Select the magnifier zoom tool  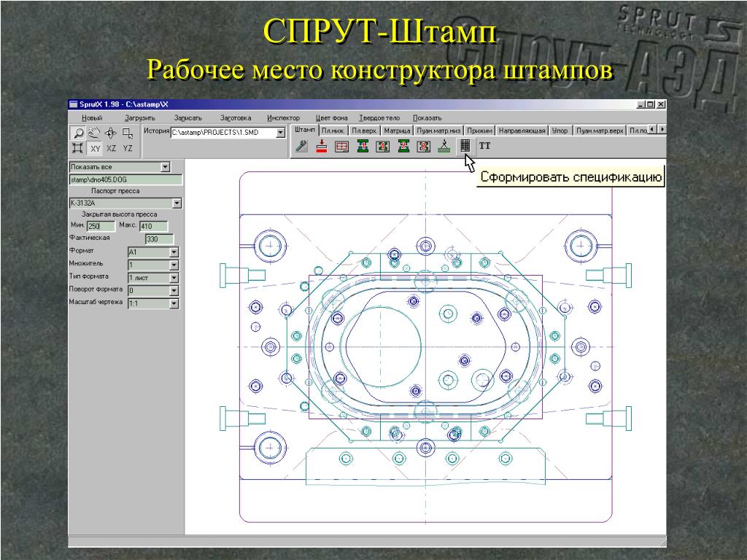click(78, 133)
